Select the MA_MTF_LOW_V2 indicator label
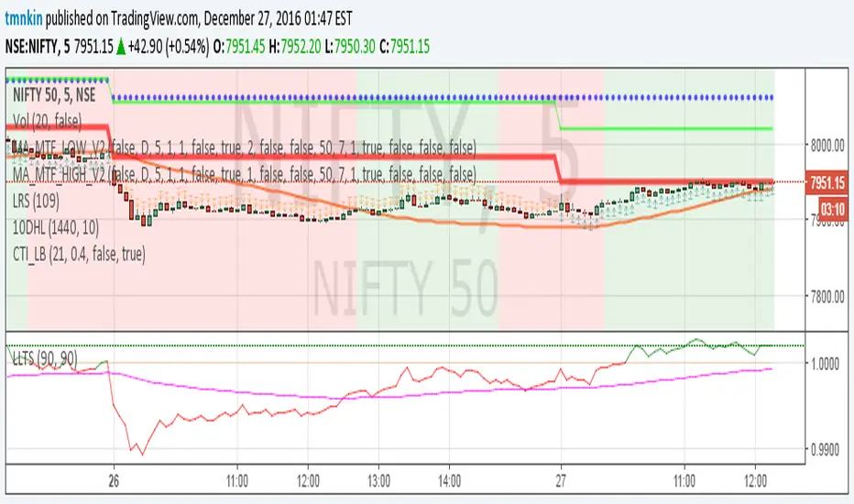This screenshot has height=504, width=854. pyautogui.click(x=245, y=148)
